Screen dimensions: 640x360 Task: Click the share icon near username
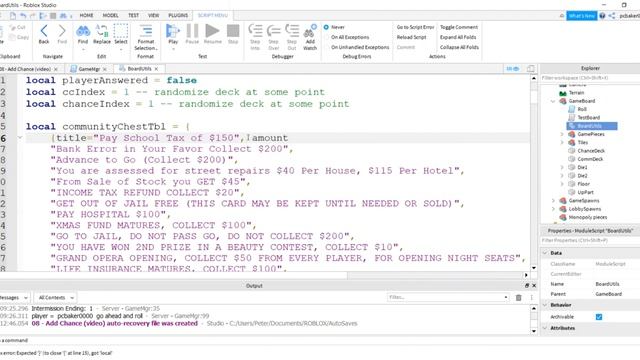click(612, 16)
